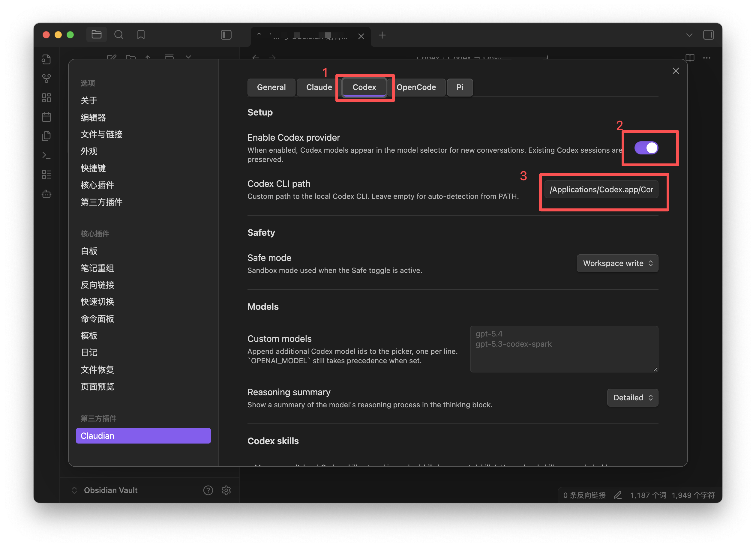Select the Codex tab
This screenshot has width=756, height=547.
point(364,87)
